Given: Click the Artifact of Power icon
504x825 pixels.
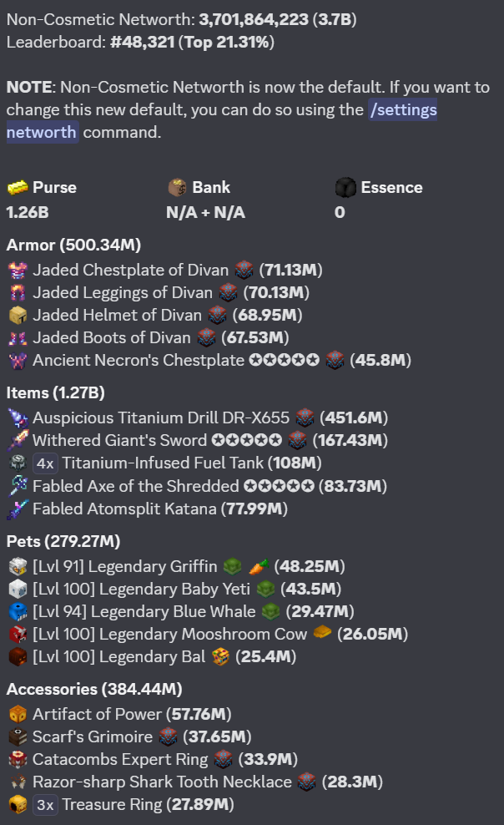Looking at the screenshot, I should click(18, 715).
